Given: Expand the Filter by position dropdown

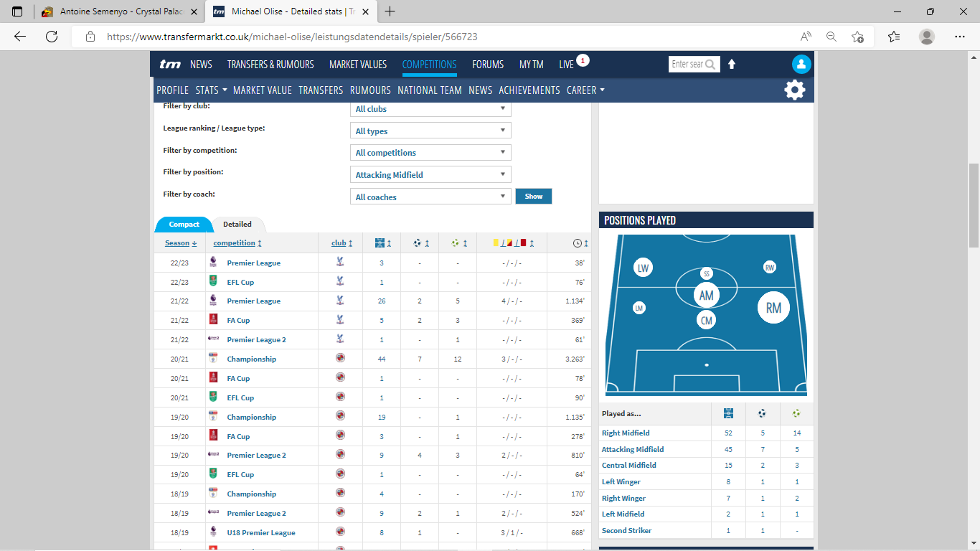Looking at the screenshot, I should coord(431,175).
